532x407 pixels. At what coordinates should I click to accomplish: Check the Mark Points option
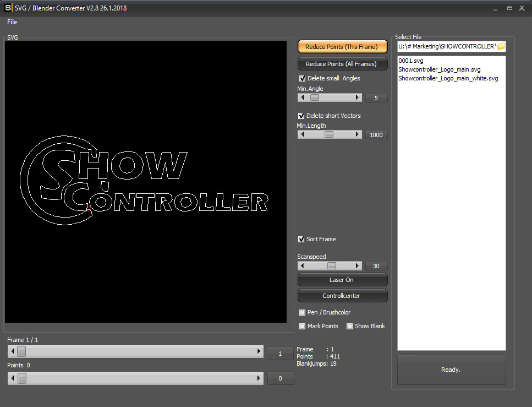point(302,326)
